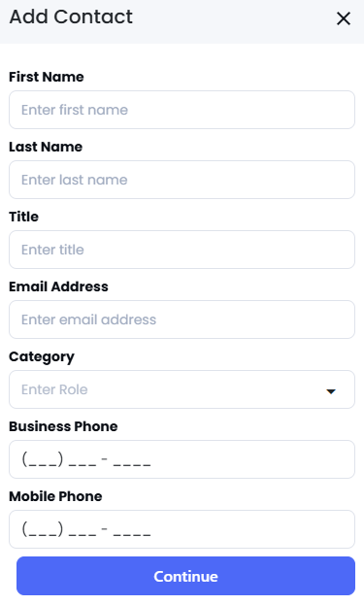Click the Enter Role placeholder text
364x605 pixels.
tap(54, 389)
